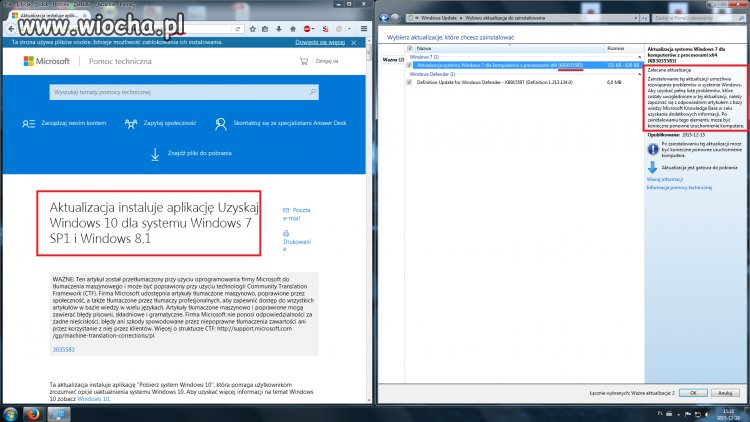Viewport: 750px width, 422px height.
Task: Click the Rozmiar column header
Action: [624, 48]
